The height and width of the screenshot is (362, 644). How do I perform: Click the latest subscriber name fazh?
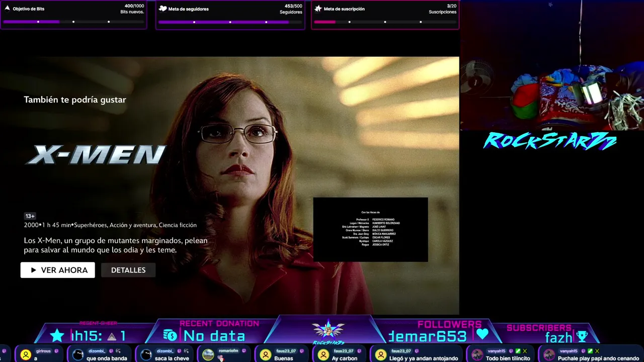pos(559,337)
